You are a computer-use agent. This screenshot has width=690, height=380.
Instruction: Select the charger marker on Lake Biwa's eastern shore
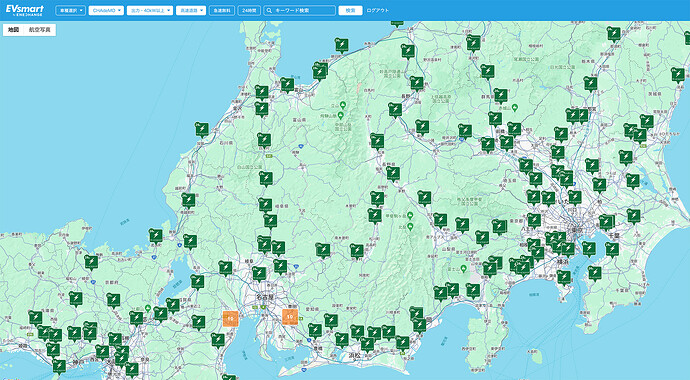point(197,281)
